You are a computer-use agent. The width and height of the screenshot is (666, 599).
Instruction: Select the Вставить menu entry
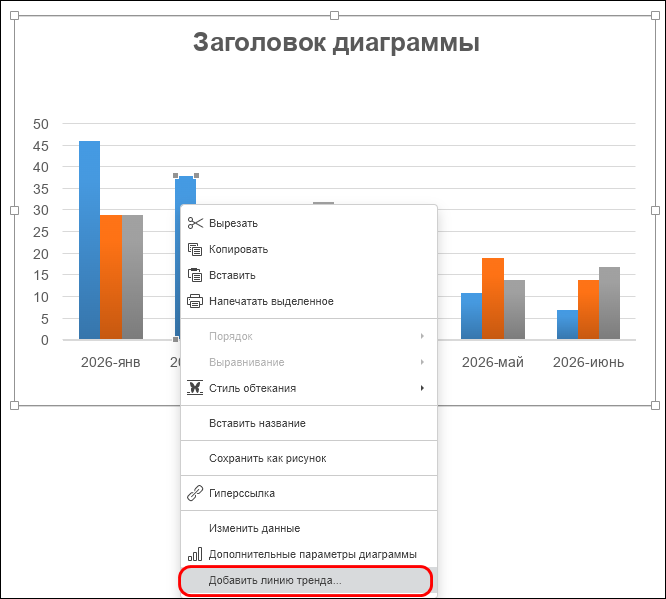pos(309,275)
